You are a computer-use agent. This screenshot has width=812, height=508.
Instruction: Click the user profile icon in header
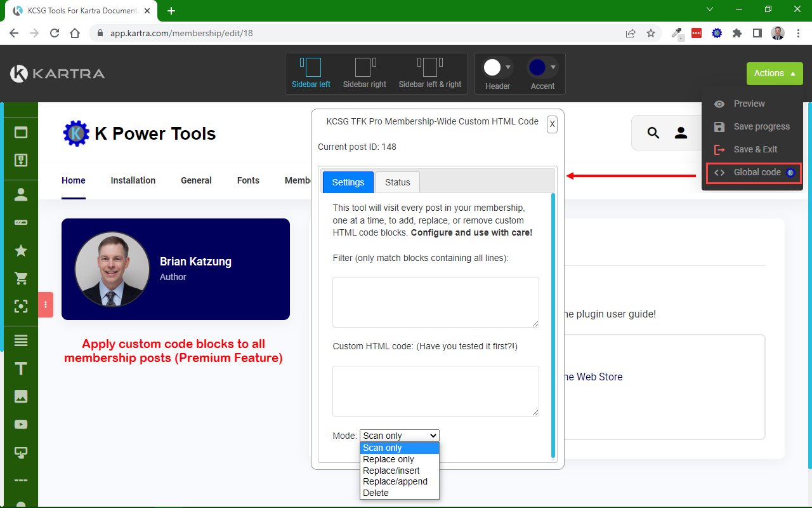[x=681, y=133]
